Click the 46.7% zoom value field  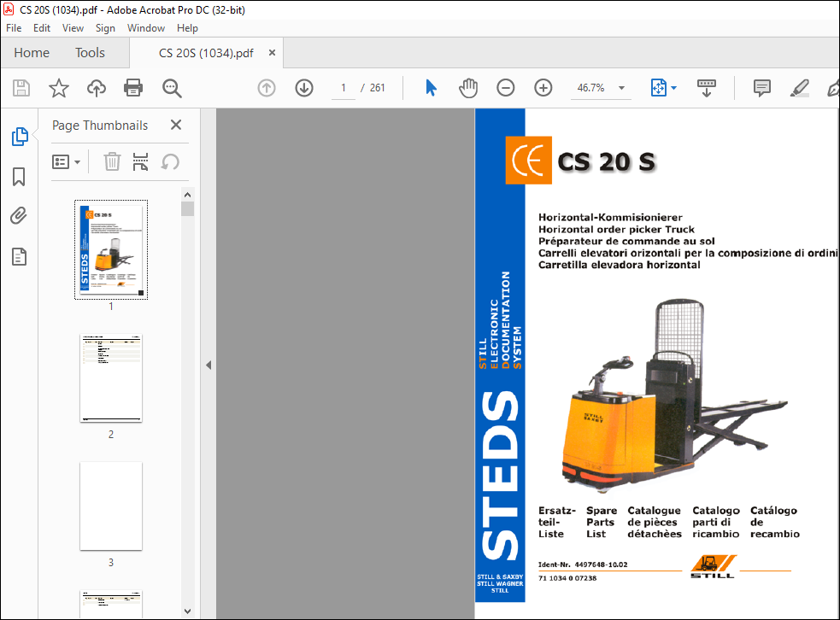[590, 88]
